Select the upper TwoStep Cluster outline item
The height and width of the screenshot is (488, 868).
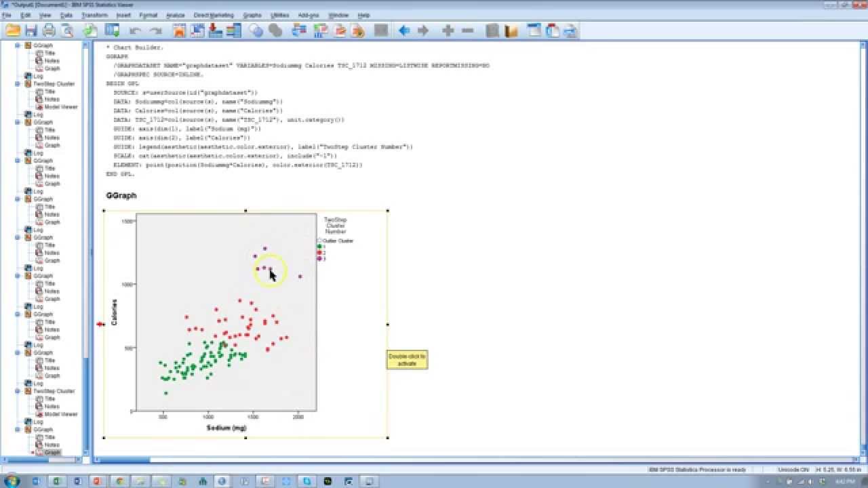pyautogui.click(x=54, y=84)
